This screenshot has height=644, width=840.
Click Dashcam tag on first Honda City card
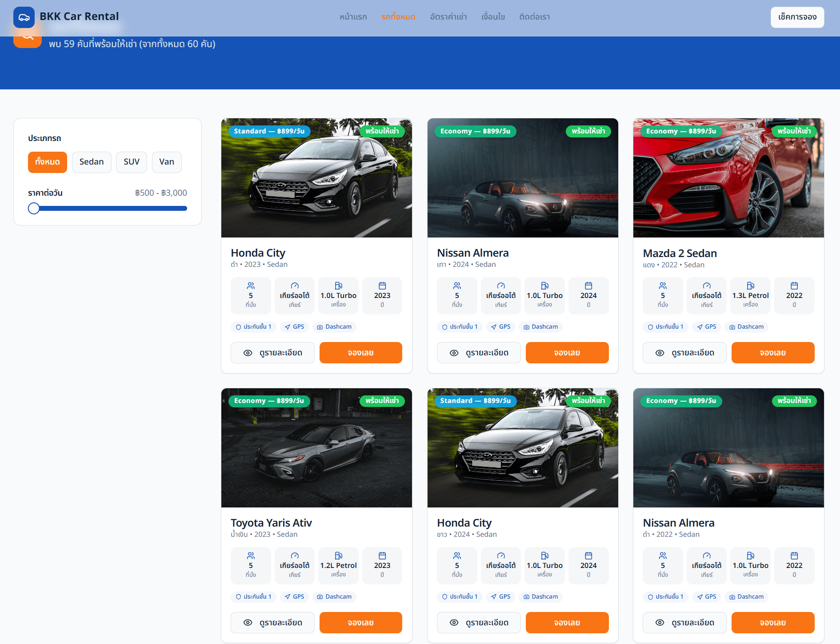click(x=334, y=327)
